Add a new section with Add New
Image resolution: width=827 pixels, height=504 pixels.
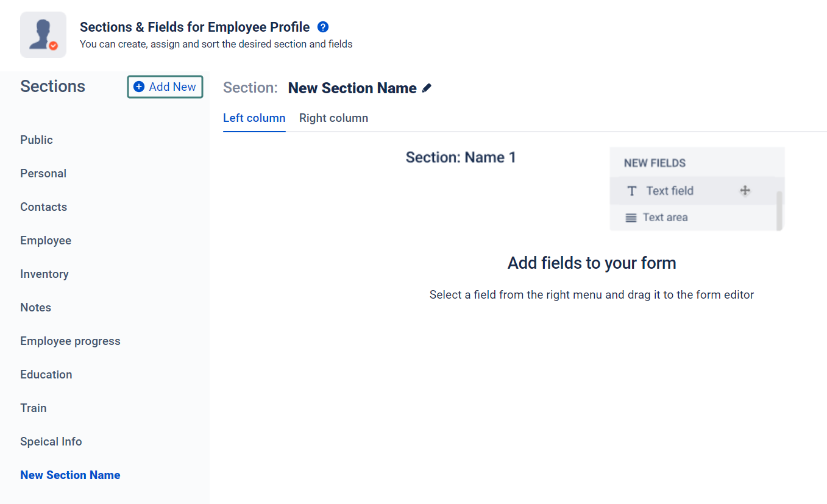coord(165,87)
